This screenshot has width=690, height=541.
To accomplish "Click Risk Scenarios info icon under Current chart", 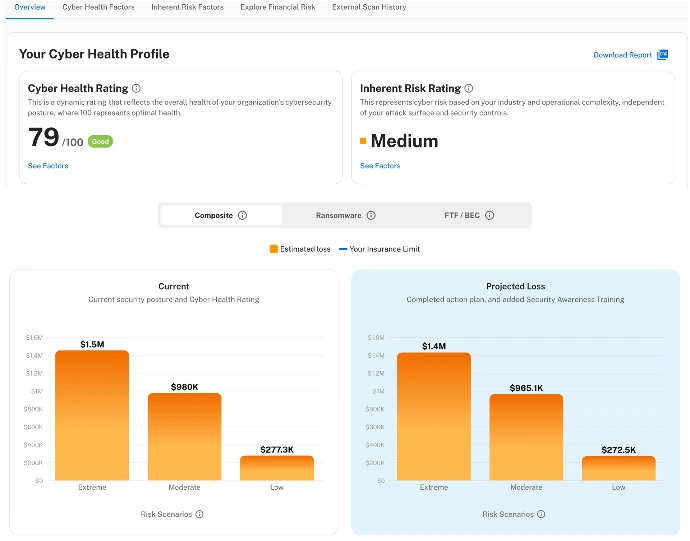I will pos(200,514).
